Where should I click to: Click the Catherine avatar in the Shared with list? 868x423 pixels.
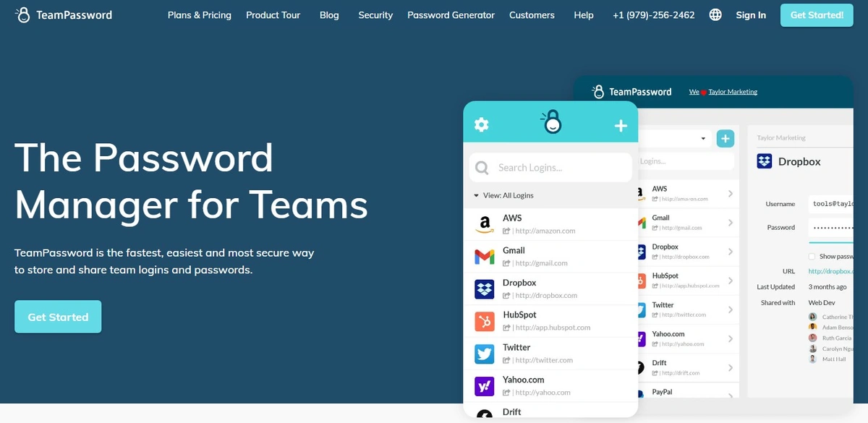click(813, 317)
